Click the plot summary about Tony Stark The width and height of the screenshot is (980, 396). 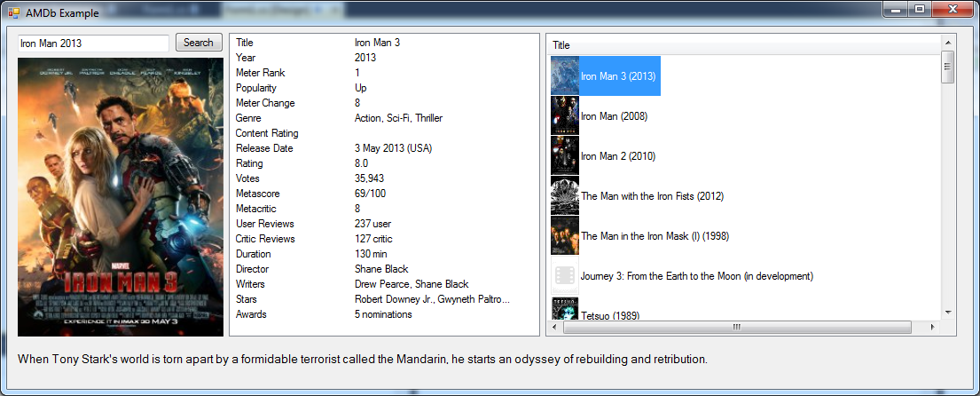coord(363,360)
